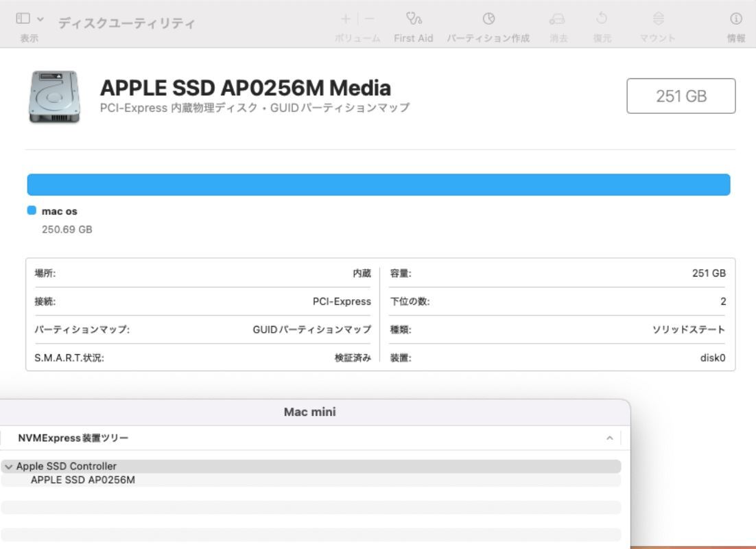Click the add volume plus icon
This screenshot has height=549, width=756.
(345, 19)
